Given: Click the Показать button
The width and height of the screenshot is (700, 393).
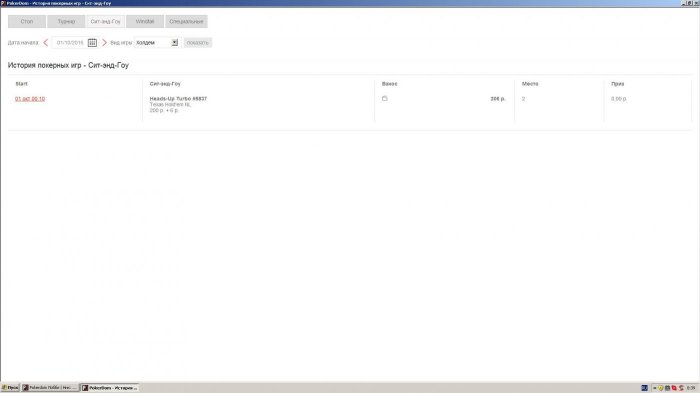Looking at the screenshot, I should (x=197, y=42).
